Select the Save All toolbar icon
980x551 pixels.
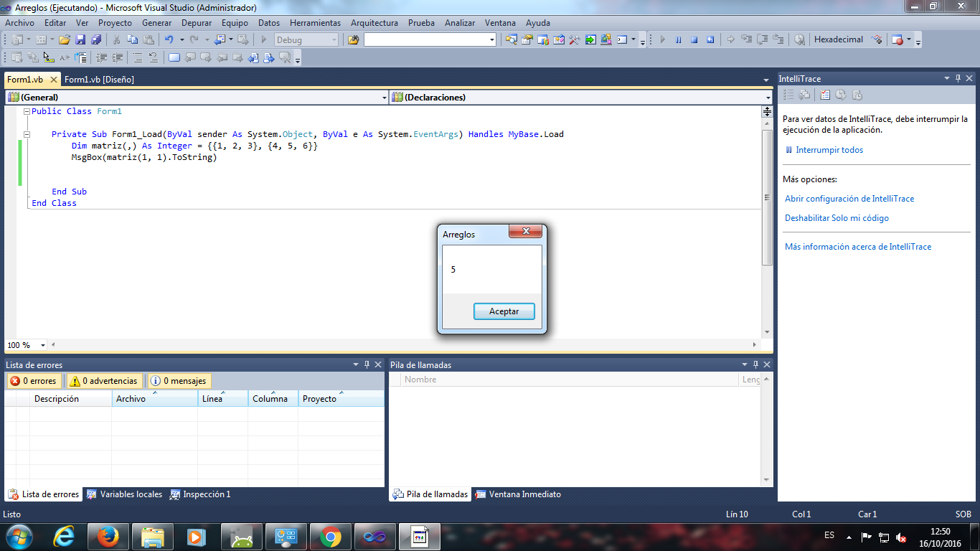click(96, 39)
